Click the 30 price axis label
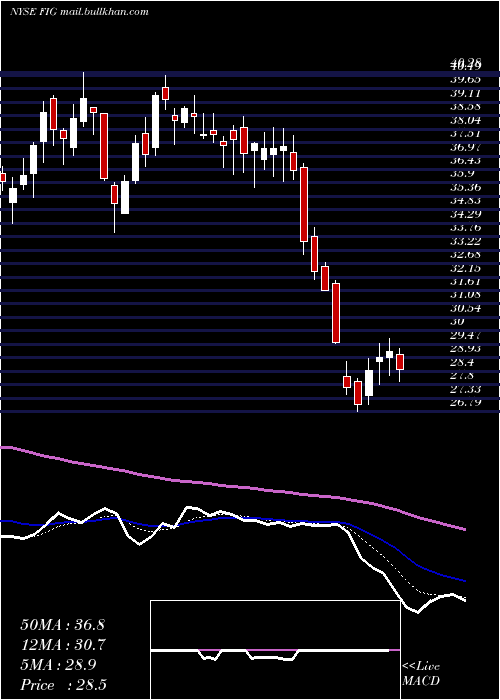500x700 pixels. [458, 321]
